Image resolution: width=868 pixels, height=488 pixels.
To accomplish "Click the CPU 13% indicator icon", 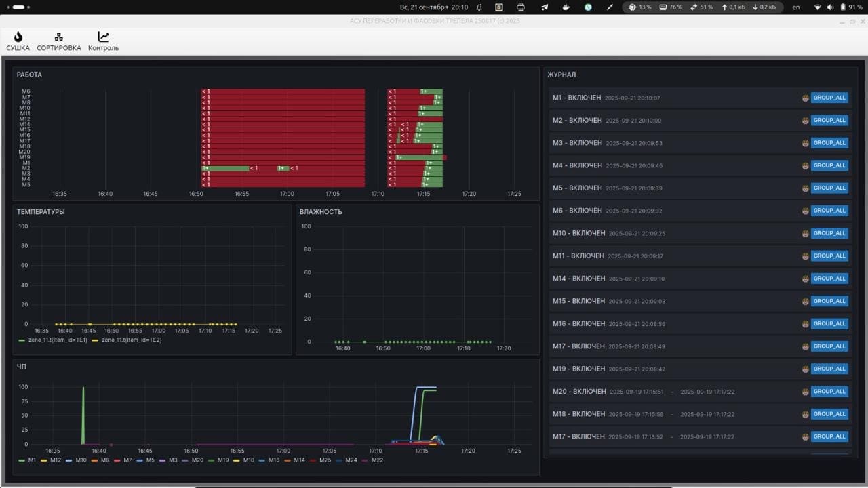I will tap(631, 7).
